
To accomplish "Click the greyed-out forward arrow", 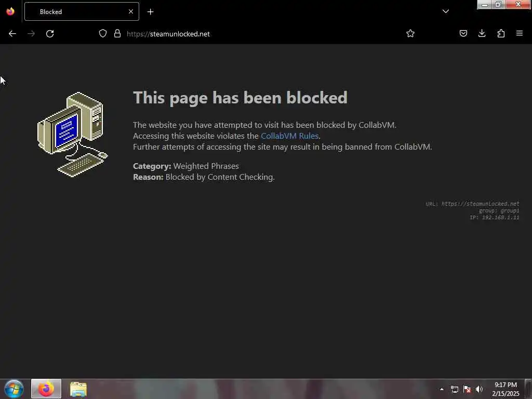I will click(31, 34).
